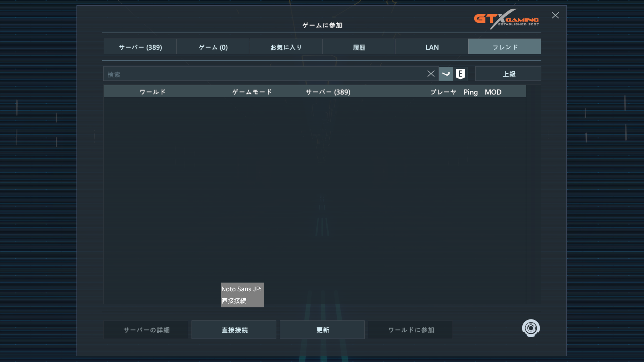The height and width of the screenshot is (362, 644).
Task: Clear the search field with the X icon
Action: 431,74
